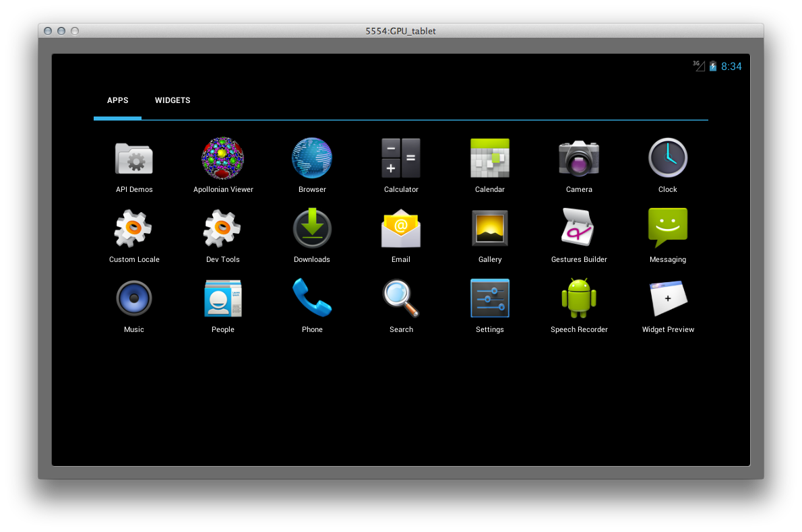Launch the Apollonian Viewer app
802x532 pixels.
click(x=223, y=159)
